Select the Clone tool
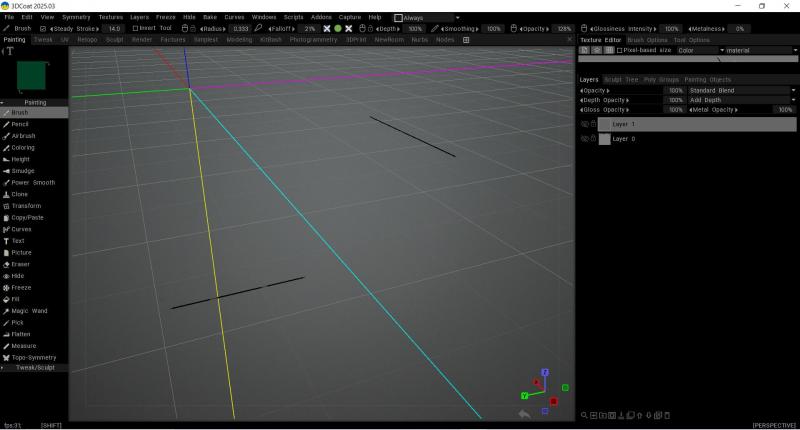Image resolution: width=800 pixels, height=430 pixels. (20, 194)
